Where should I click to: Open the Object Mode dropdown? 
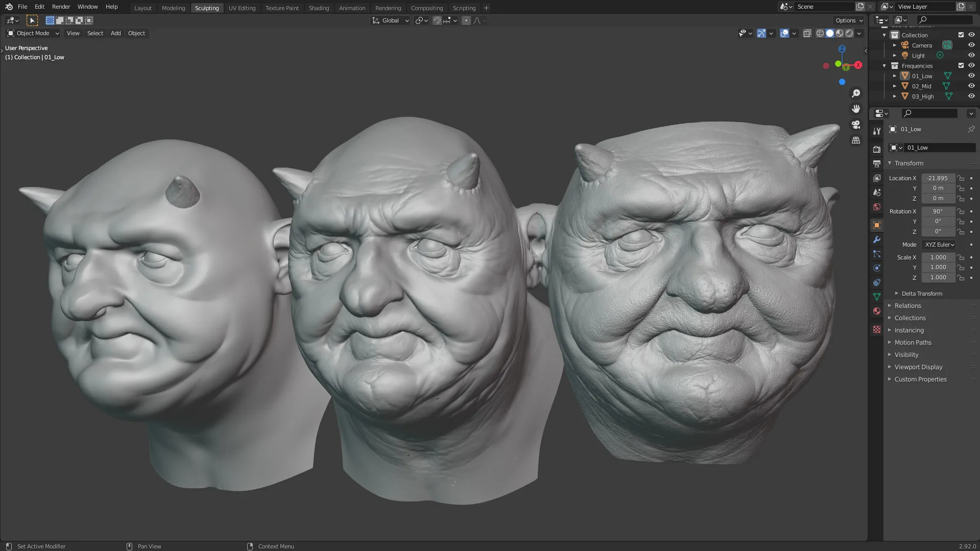point(33,34)
